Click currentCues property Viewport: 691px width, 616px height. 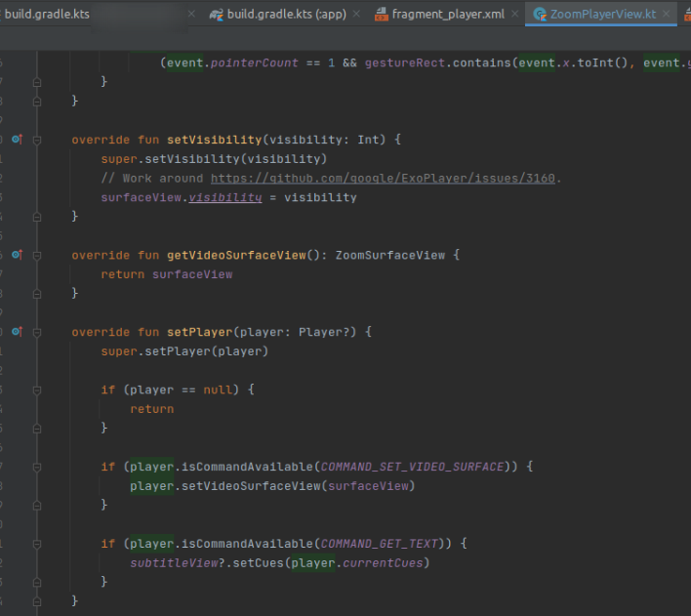click(x=383, y=563)
